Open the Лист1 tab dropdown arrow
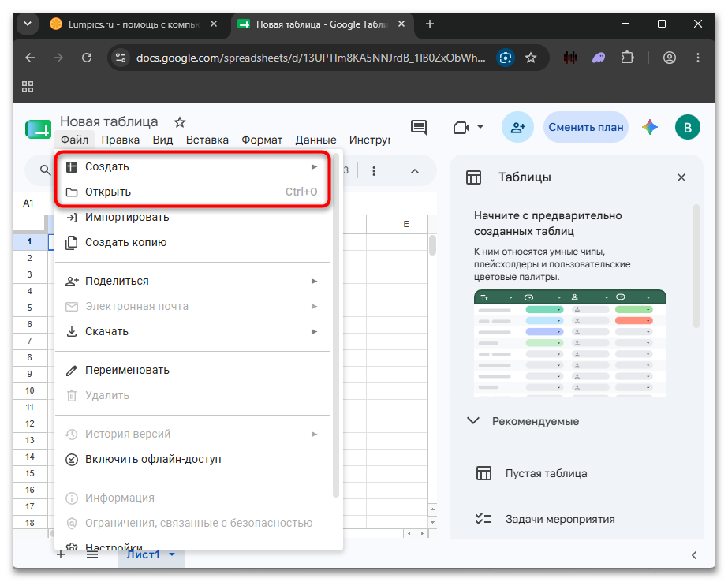 click(172, 554)
